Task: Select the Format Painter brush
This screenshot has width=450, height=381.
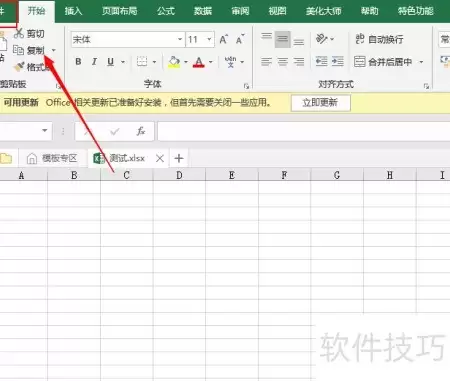Action: (x=19, y=67)
